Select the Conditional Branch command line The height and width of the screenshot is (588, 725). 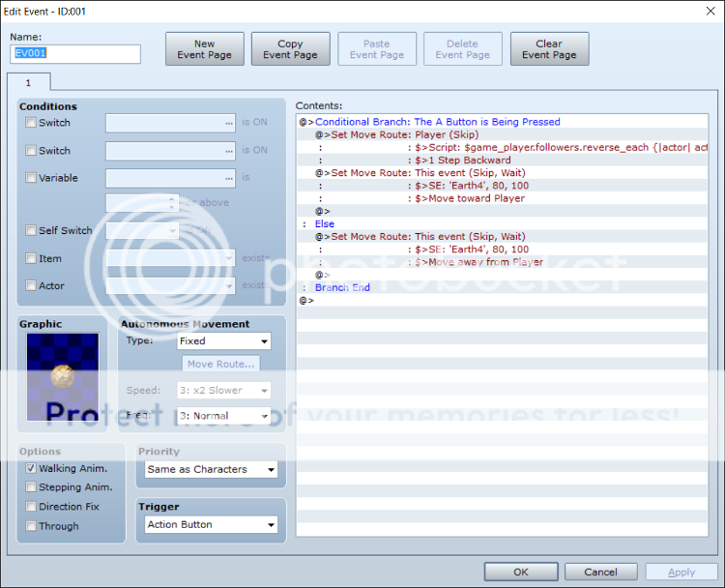(437, 122)
